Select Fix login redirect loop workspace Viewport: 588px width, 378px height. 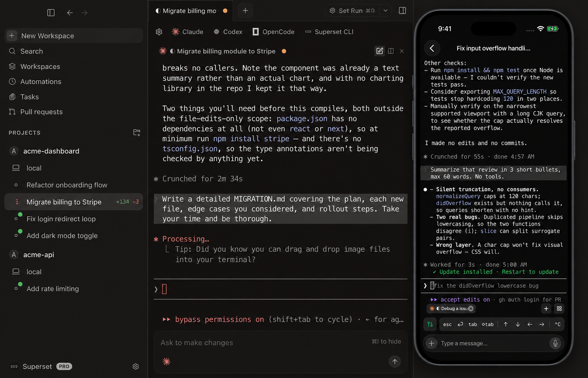74,219
